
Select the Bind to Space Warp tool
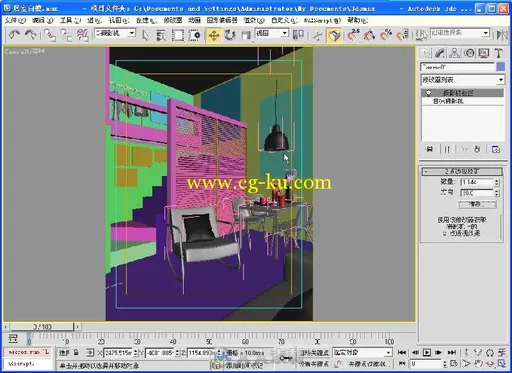click(82, 35)
